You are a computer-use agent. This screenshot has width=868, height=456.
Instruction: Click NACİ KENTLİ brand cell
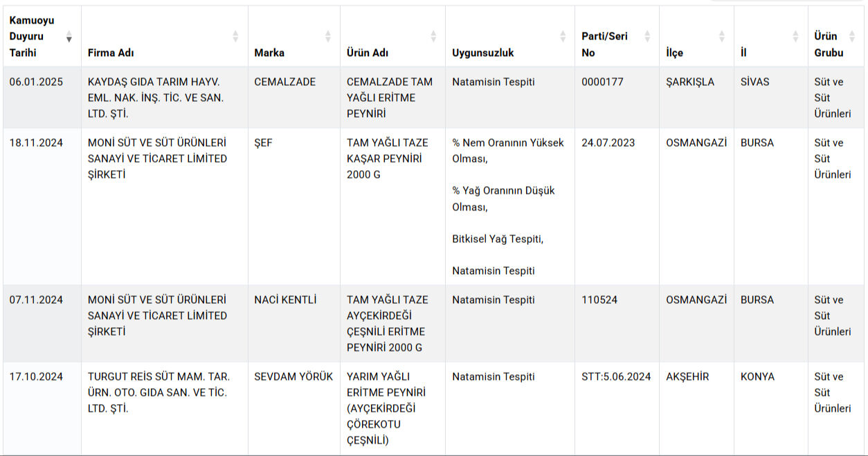coord(294,323)
